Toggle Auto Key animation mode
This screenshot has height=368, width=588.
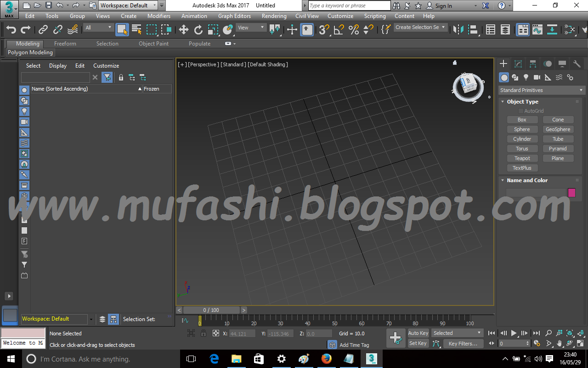click(x=418, y=333)
